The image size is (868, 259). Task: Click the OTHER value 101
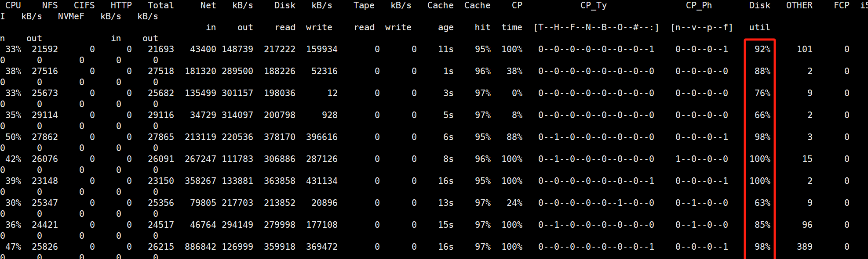[805, 49]
